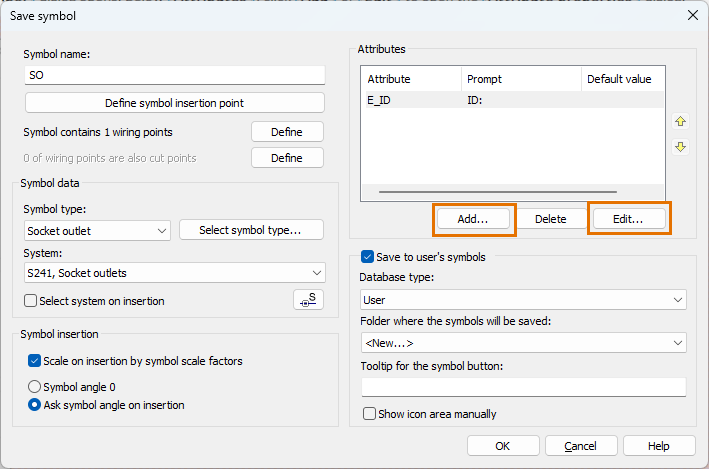The image size is (709, 469).
Task: Close the Save symbol dialog
Action: [x=692, y=15]
